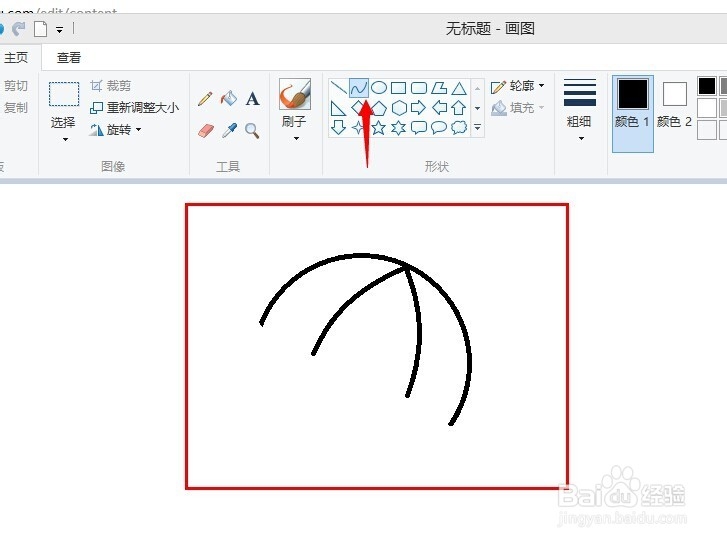Pick the Pentagon shape
Viewport: 727px width, 543px height.
coord(379,108)
